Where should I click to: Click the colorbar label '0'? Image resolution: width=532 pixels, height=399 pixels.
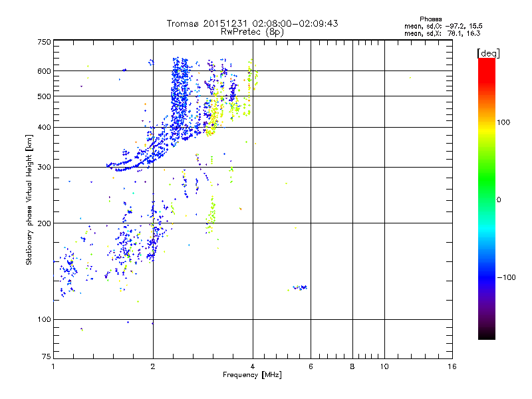[499, 200]
